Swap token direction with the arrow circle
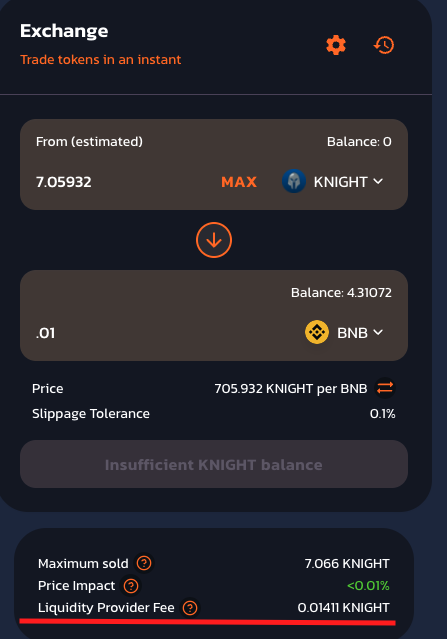The width and height of the screenshot is (447, 639). click(214, 240)
